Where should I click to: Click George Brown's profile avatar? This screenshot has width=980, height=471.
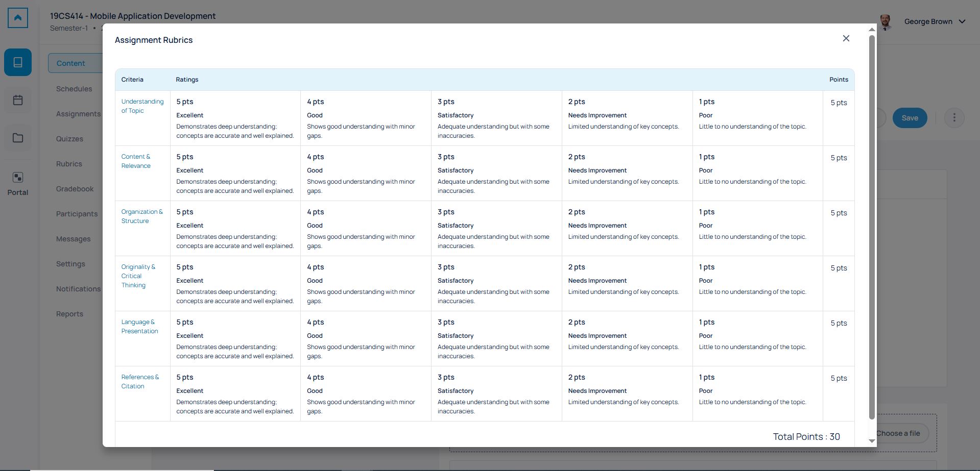tap(886, 22)
